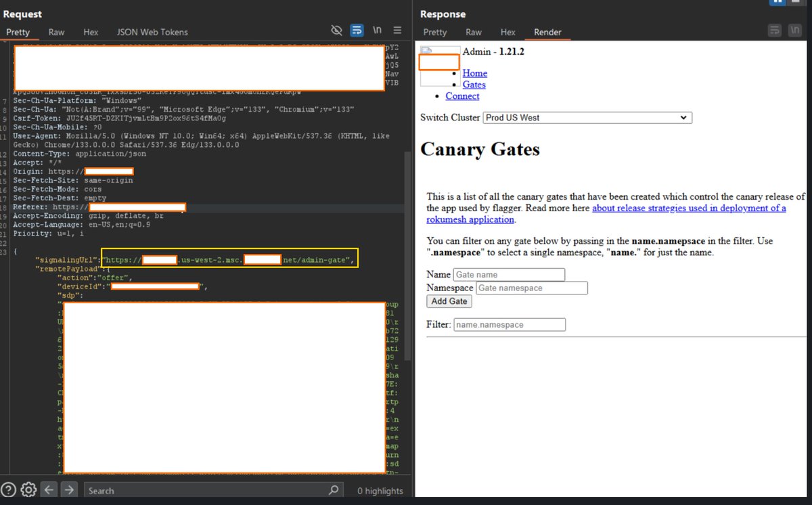
Task: Toggle the crossed-eye highlighting icon in Request toolbar
Action: (x=336, y=30)
